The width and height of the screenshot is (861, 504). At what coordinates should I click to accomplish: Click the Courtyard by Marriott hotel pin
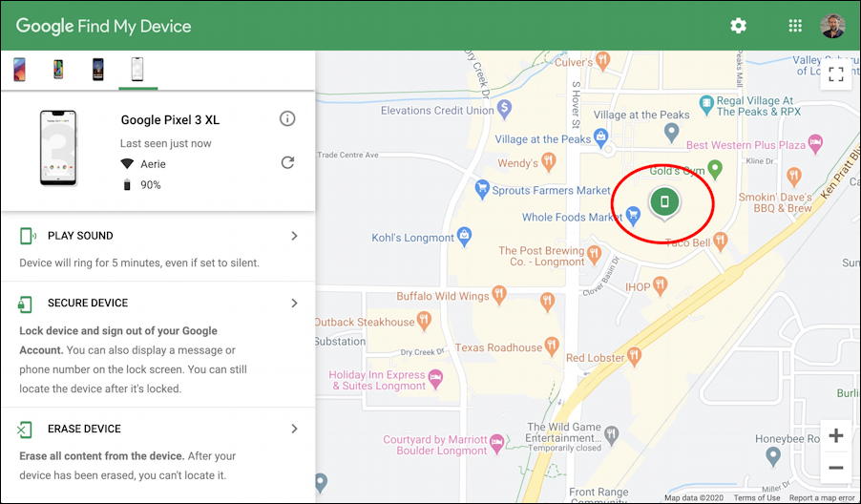pos(496,444)
